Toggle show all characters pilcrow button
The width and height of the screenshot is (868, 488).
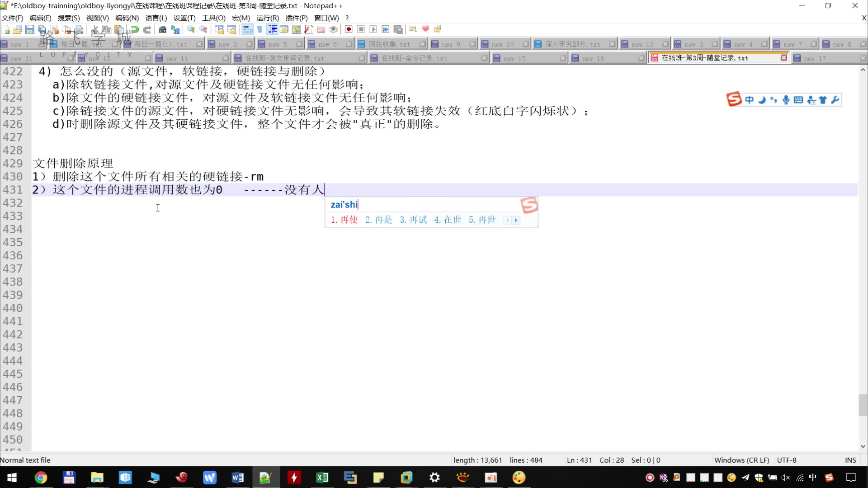(260, 30)
